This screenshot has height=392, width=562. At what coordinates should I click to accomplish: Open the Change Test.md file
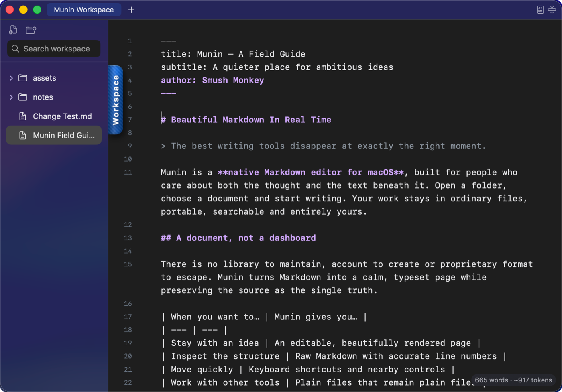pyautogui.click(x=54, y=116)
